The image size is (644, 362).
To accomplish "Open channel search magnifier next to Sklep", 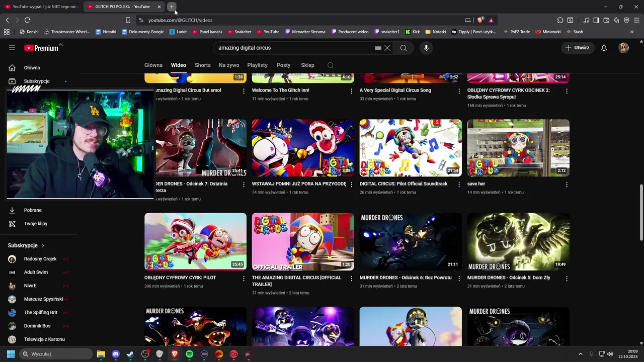I will pyautogui.click(x=331, y=65).
